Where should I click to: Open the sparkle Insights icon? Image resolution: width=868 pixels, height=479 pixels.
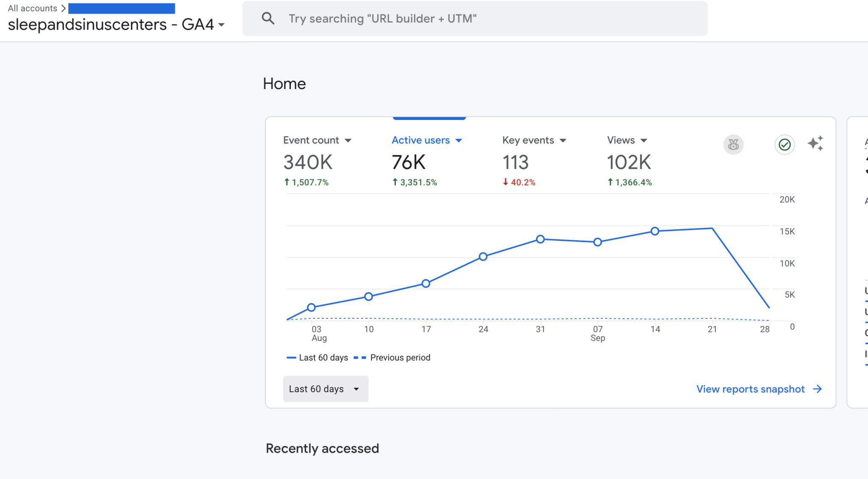click(x=815, y=144)
